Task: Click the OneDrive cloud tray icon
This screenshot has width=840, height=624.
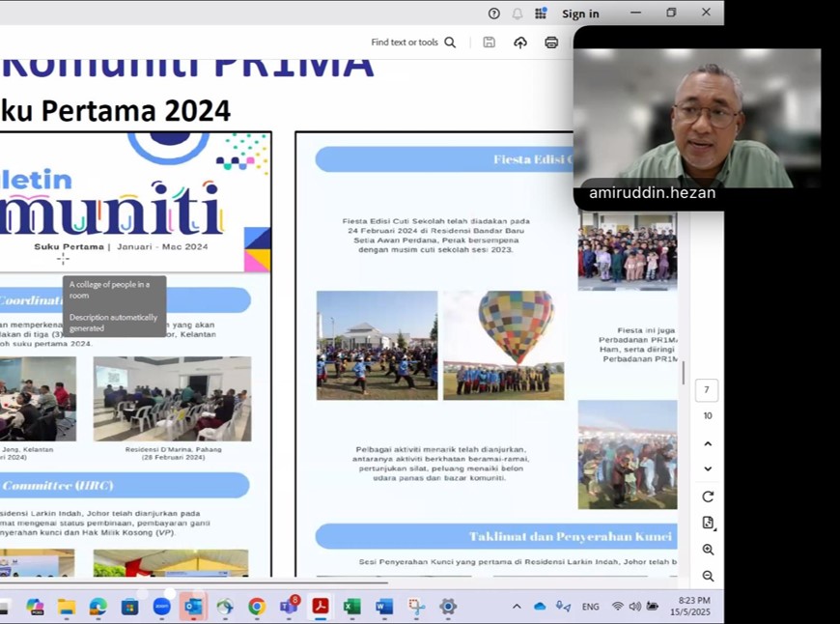Action: click(x=540, y=607)
